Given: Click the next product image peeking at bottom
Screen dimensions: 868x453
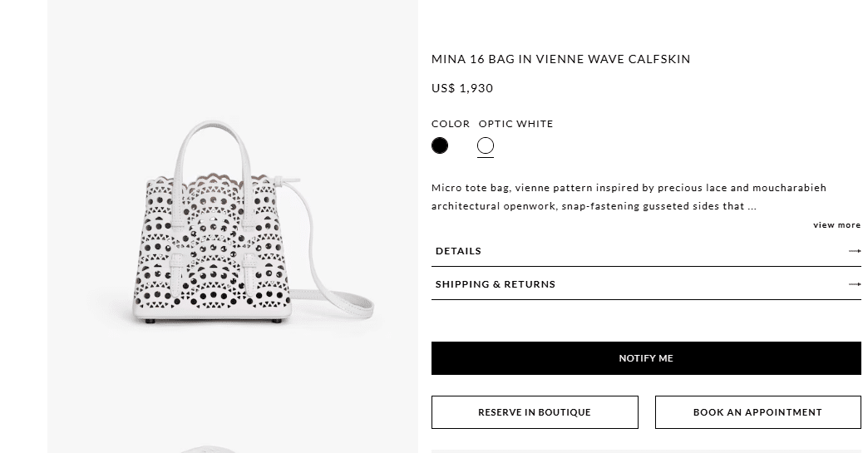Looking at the screenshot, I should [x=208, y=449].
